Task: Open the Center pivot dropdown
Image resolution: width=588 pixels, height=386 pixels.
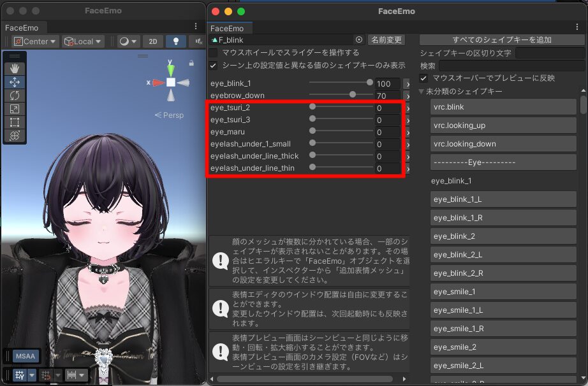Action: (x=35, y=41)
